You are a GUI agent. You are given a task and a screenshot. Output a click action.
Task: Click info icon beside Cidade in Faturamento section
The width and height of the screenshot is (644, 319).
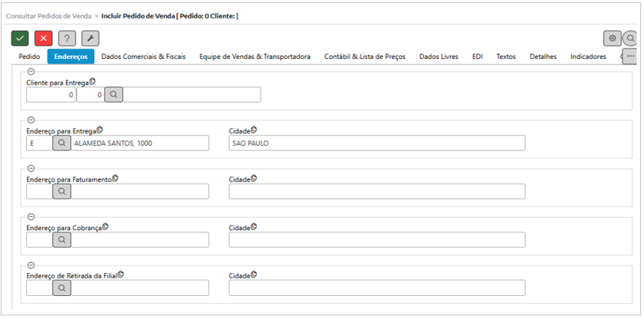coord(254,178)
